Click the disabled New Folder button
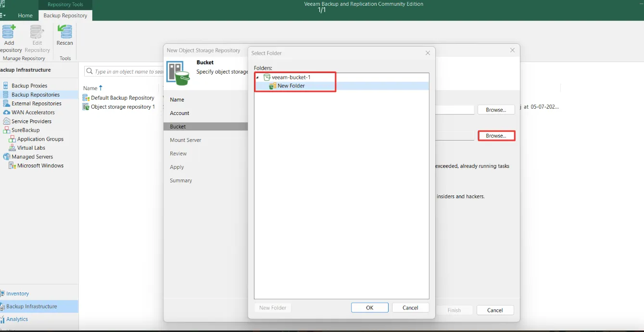This screenshot has width=644, height=332. [273, 307]
